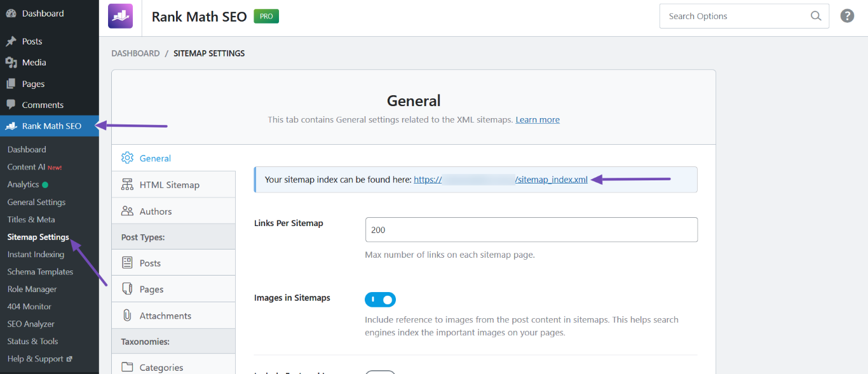Open Dashboard in WordPress menu

pyautogui.click(x=49, y=13)
